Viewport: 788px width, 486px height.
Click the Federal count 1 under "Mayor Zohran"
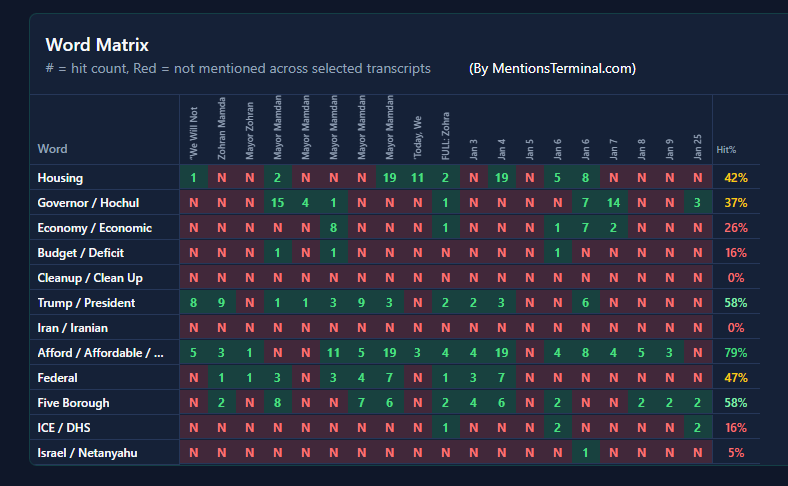pos(250,378)
